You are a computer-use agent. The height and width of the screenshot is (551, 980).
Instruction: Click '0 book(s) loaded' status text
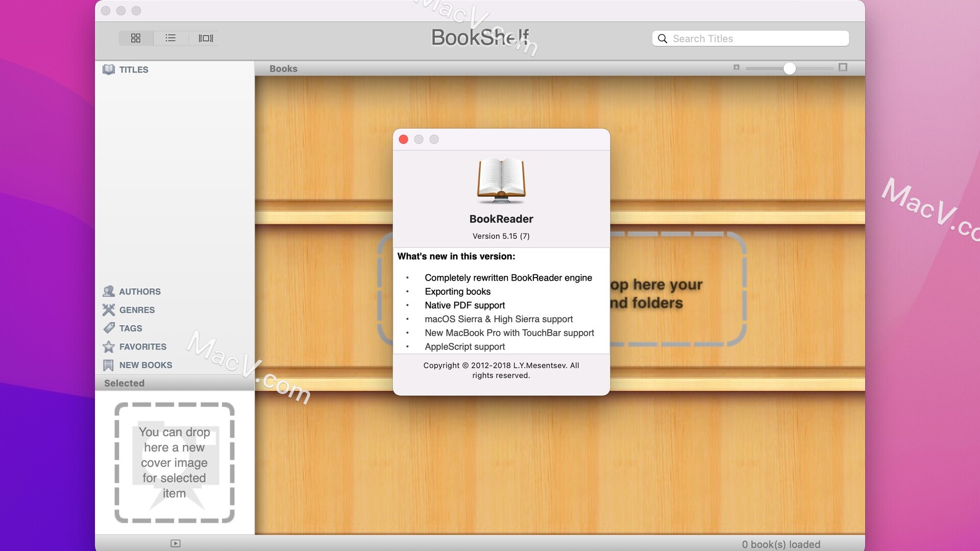781,544
